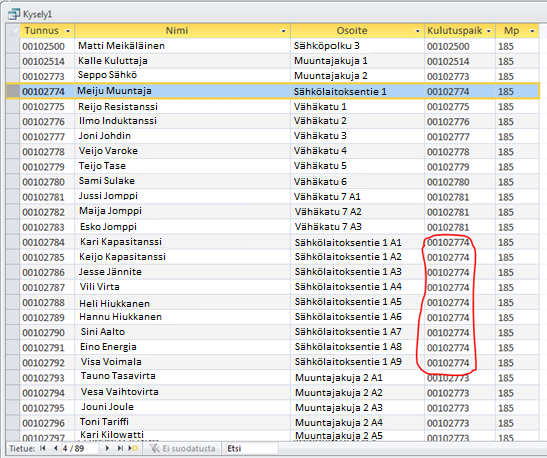Click the Etsi search field
Image resolution: width=547 pixels, height=458 pixels.
(x=252, y=448)
